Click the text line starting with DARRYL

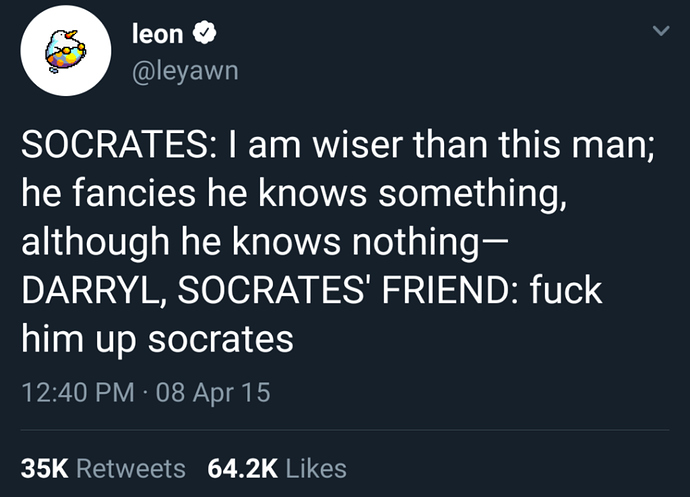point(311,291)
